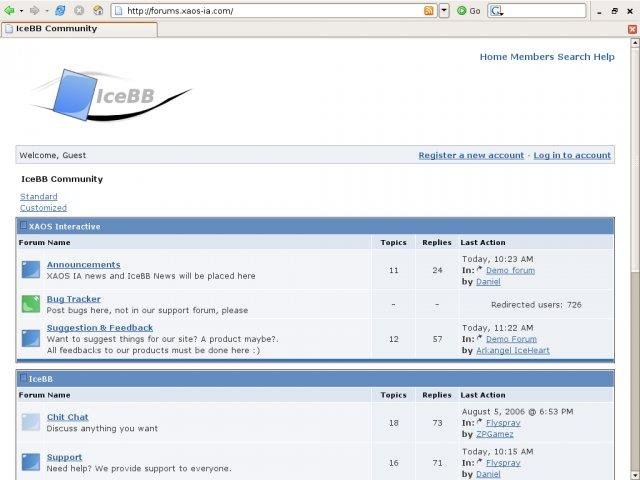Open the Home navigation link
This screenshot has height=480, width=640.
point(493,57)
